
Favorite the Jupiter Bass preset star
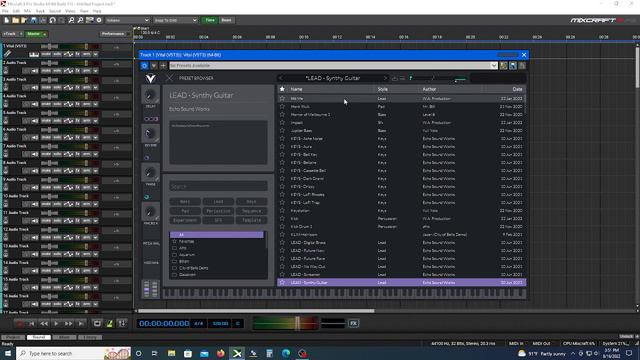(282, 131)
